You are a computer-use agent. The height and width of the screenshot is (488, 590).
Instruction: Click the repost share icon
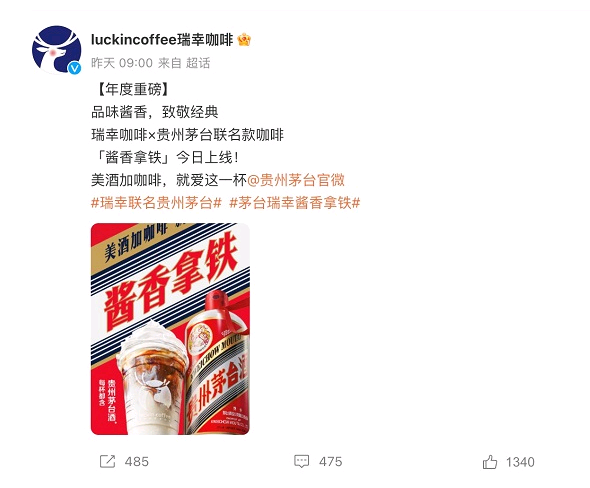click(x=107, y=461)
